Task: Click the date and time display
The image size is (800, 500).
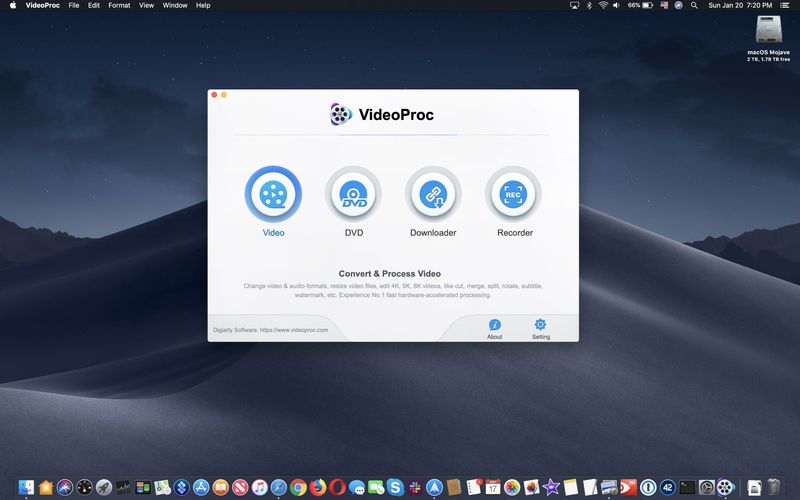Action: [x=740, y=5]
